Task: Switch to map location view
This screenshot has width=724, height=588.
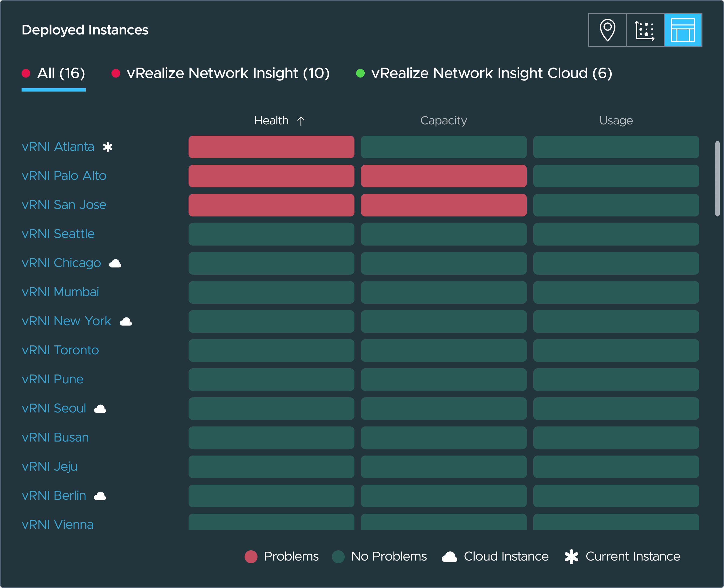Action: click(607, 30)
